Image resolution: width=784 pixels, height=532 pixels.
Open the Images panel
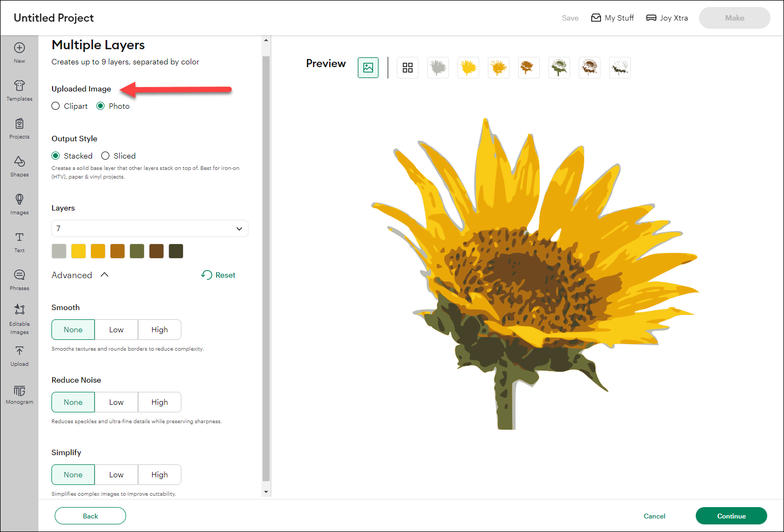click(19, 203)
